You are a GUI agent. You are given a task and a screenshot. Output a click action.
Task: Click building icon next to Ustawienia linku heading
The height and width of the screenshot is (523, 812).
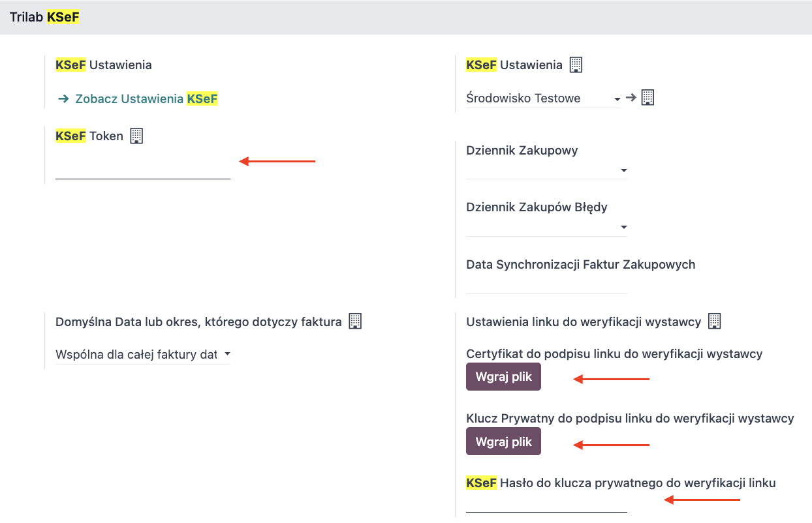tap(715, 321)
